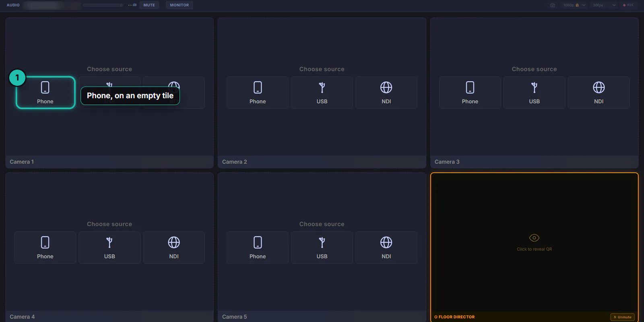Screen dimensions: 644x322
Task: Pick NDI network source for Camera 3
Action: (599, 93)
